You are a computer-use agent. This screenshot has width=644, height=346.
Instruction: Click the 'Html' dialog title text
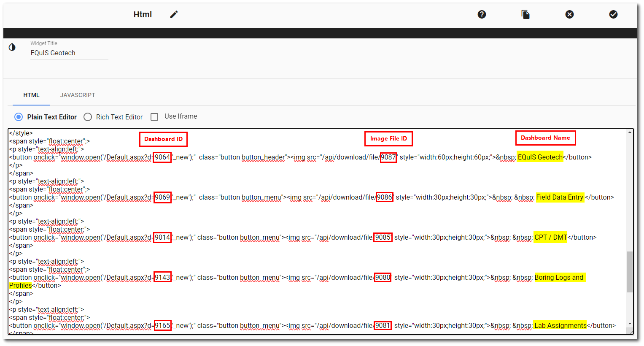[x=143, y=14]
